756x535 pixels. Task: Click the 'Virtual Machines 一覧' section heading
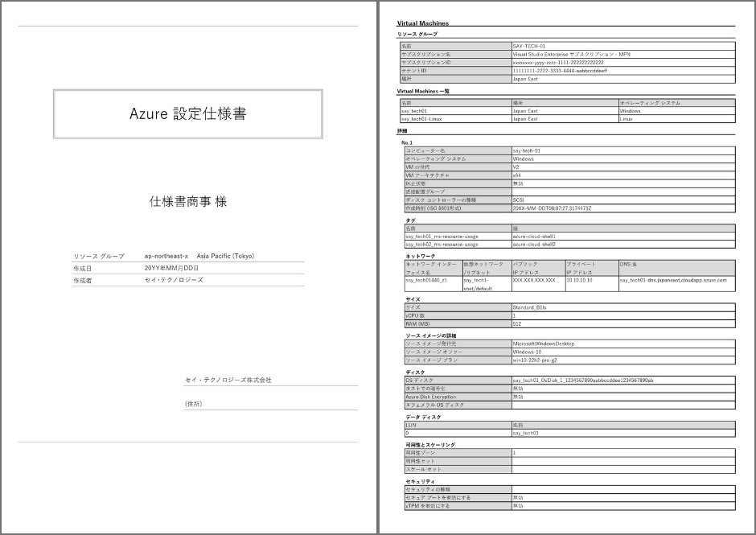[423, 91]
